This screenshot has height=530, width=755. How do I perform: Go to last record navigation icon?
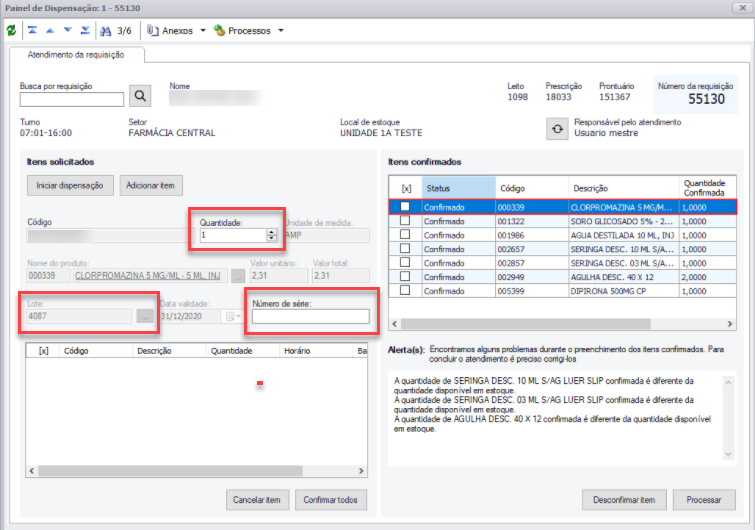(x=85, y=30)
